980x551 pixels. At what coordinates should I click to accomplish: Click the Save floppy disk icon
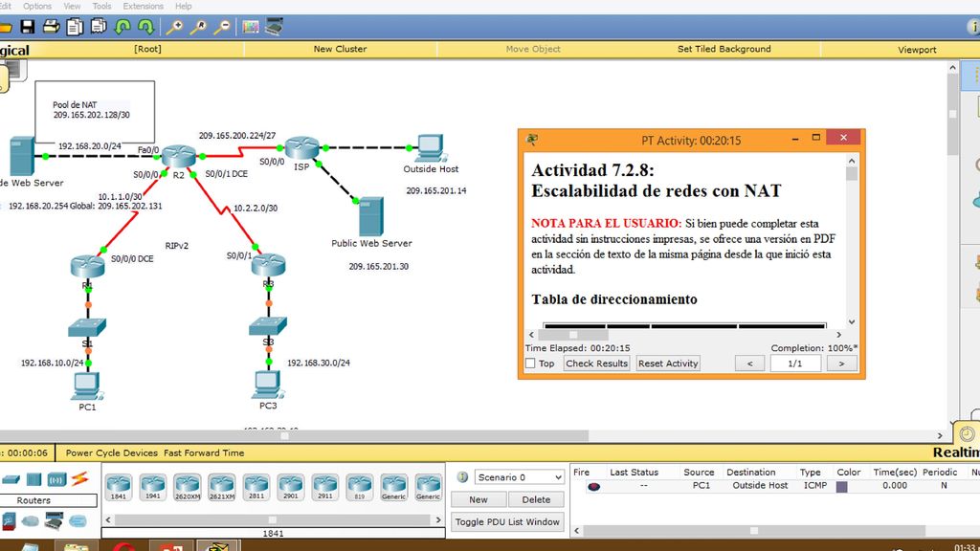[28, 27]
